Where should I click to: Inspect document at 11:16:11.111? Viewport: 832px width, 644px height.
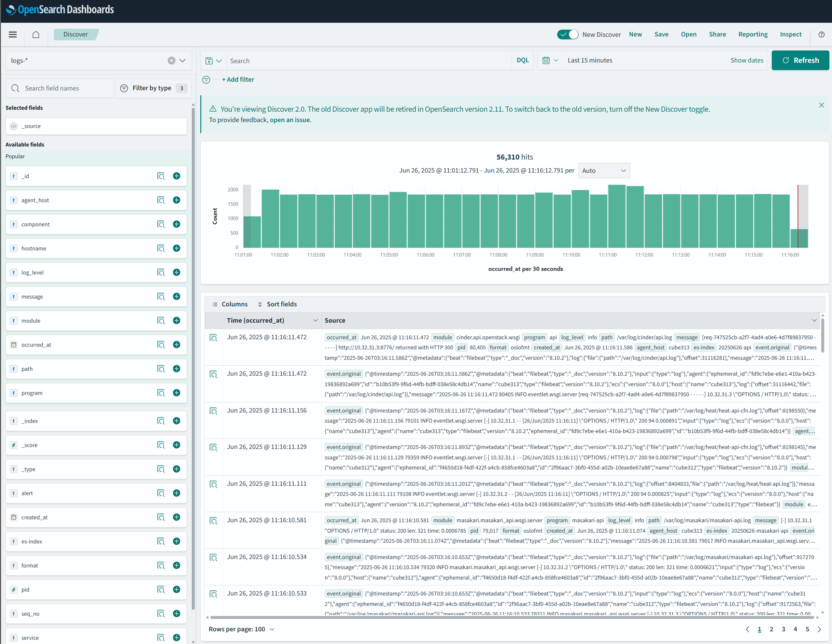213,484
